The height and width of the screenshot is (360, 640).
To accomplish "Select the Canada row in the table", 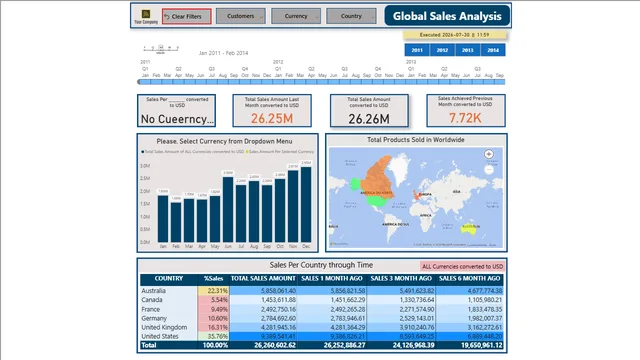I will click(322, 300).
